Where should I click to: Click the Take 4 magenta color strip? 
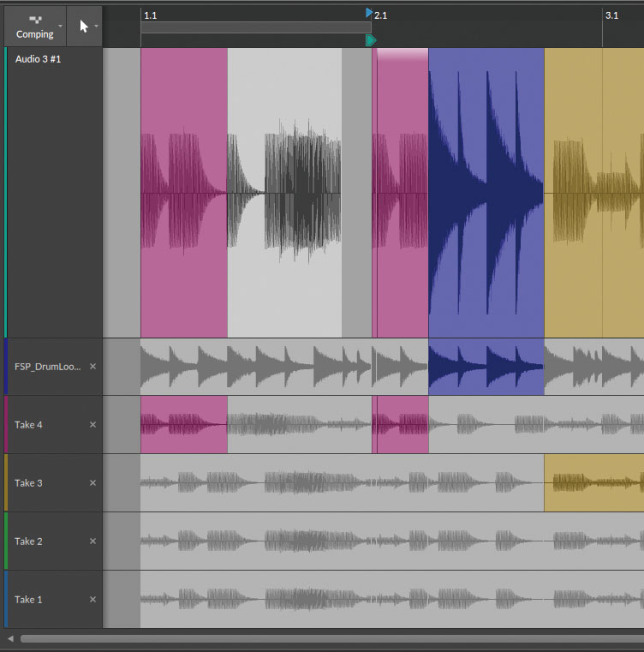pyautogui.click(x=6, y=425)
